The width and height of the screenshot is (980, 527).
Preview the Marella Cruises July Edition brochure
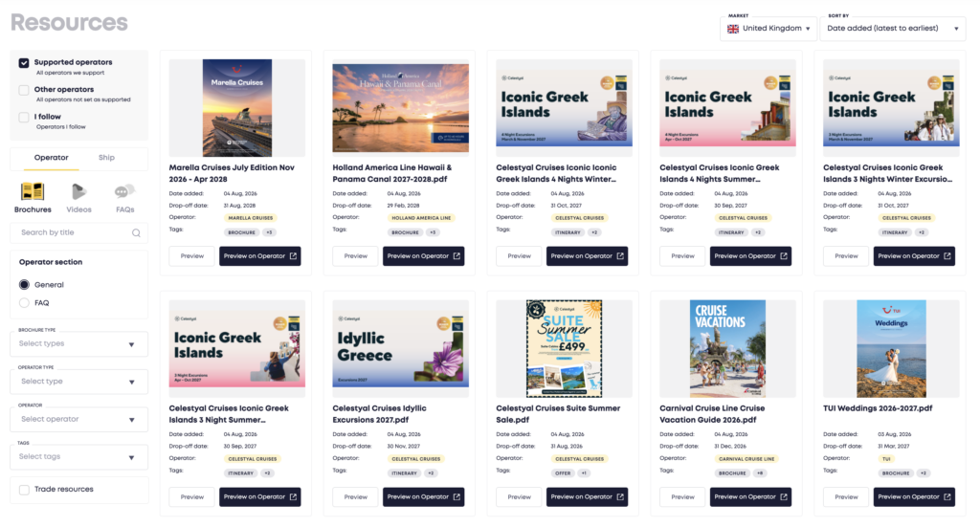[x=191, y=256]
